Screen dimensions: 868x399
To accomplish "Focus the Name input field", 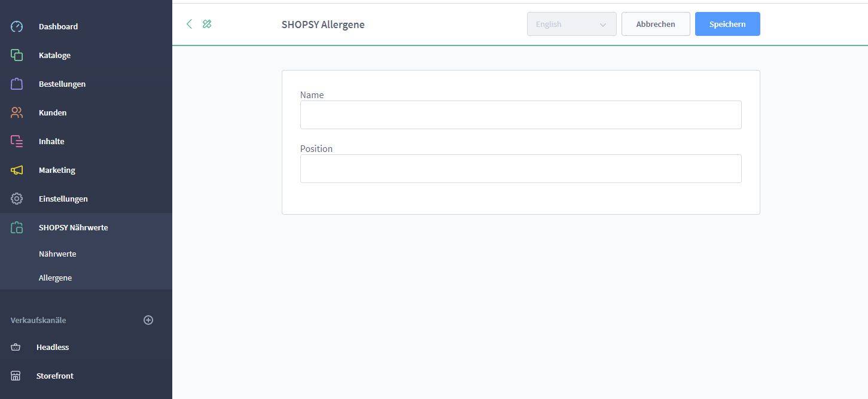I will pyautogui.click(x=520, y=115).
